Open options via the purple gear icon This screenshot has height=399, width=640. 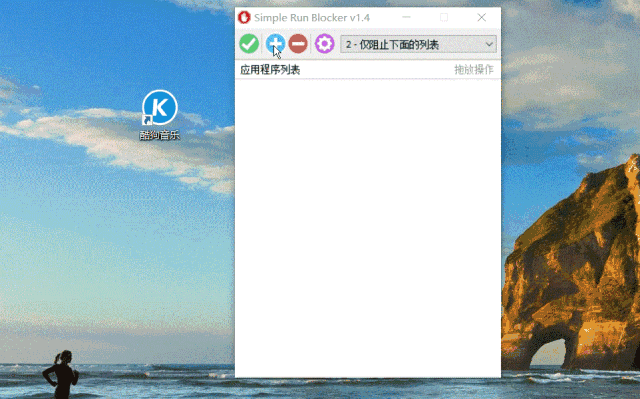(324, 44)
